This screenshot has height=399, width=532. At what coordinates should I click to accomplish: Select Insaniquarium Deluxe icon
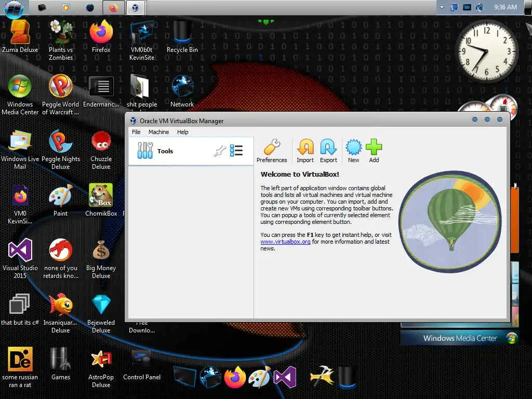(60, 313)
